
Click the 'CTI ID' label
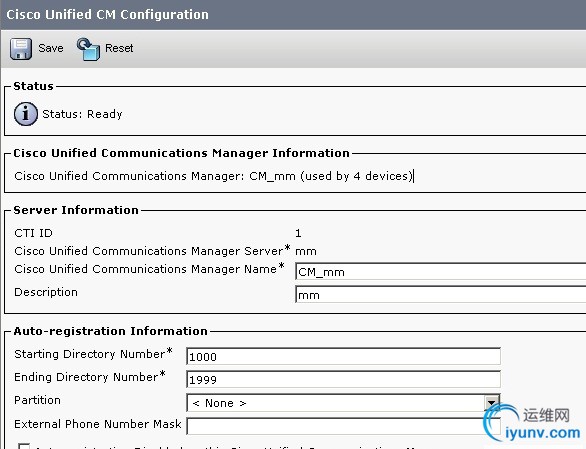33,233
